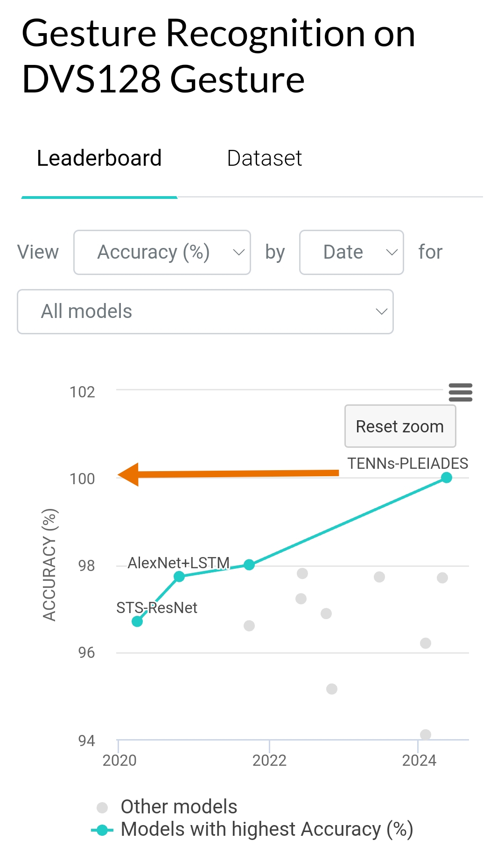Switch to the Dataset tab

coord(265,158)
